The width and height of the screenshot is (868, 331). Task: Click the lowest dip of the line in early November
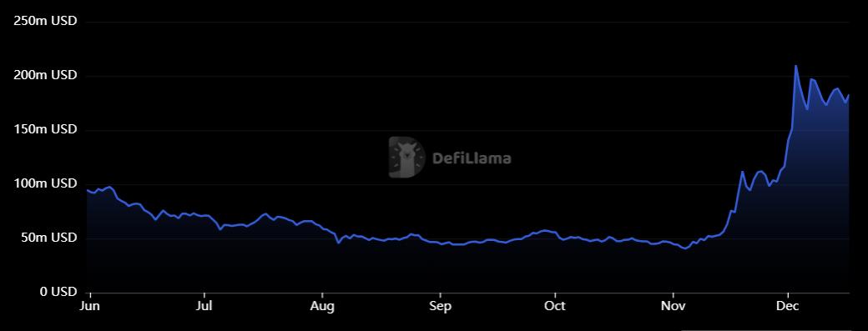pos(686,248)
